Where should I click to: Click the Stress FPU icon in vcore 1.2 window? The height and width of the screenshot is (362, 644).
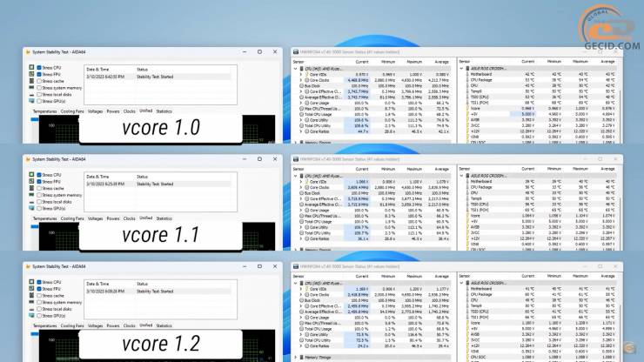click(31, 288)
